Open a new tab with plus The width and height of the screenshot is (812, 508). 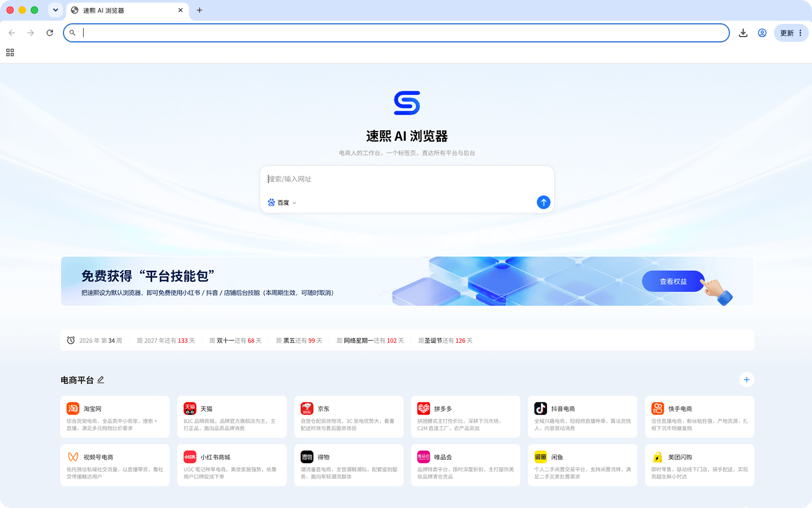pos(199,10)
